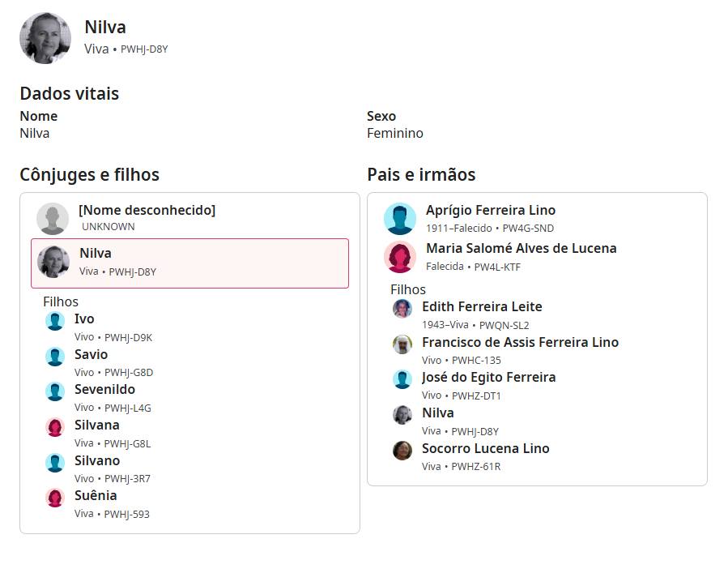Click José do Egito Ferreira's avatar icon
The image size is (728, 573).
(x=402, y=379)
